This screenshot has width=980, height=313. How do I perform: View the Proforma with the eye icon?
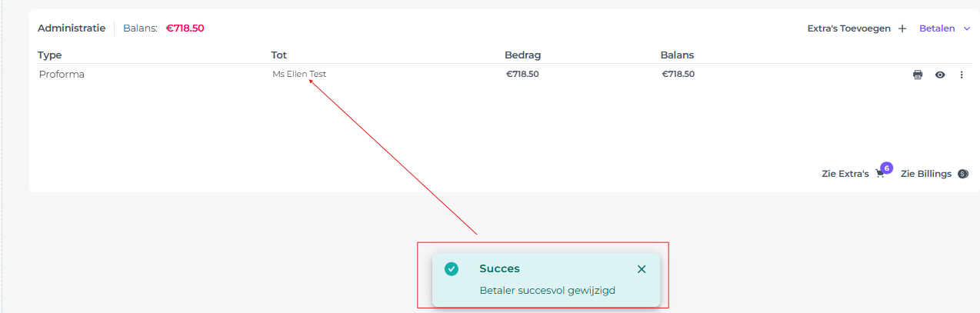(940, 75)
